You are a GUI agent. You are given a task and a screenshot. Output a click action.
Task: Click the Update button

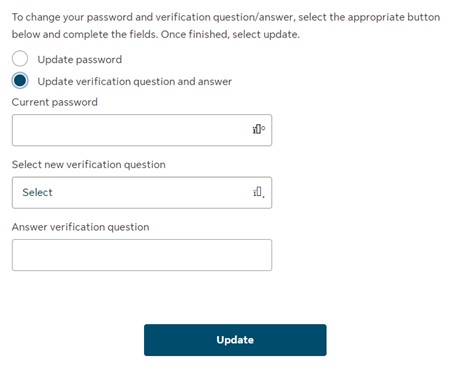[x=235, y=340]
